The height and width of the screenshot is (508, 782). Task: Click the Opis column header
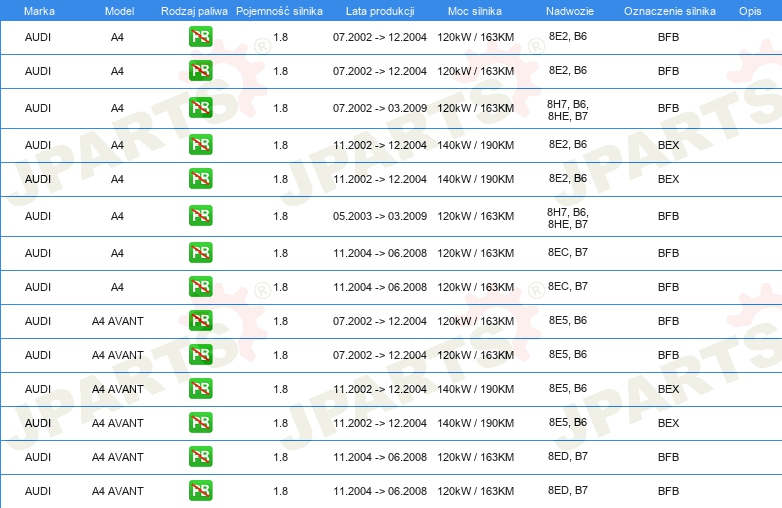[749, 10]
